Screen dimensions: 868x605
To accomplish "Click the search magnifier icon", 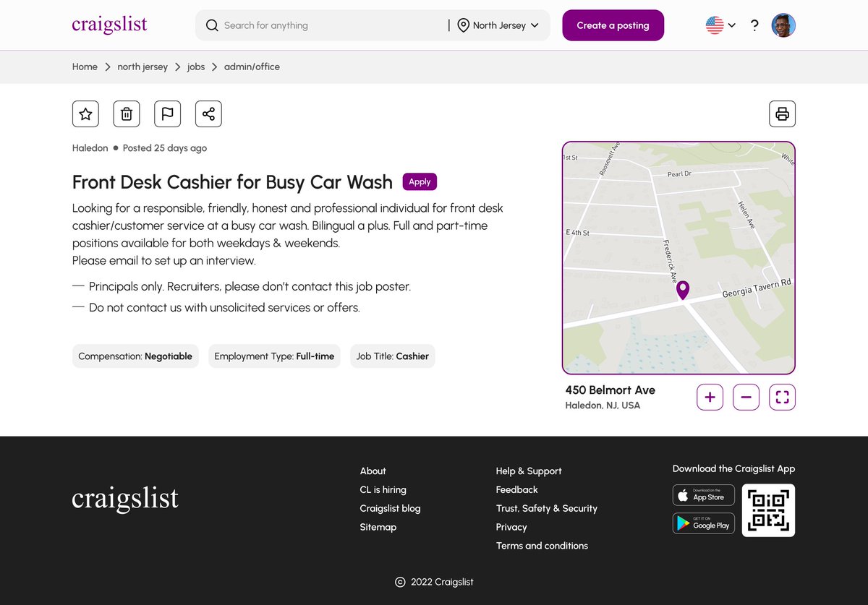I will point(212,25).
